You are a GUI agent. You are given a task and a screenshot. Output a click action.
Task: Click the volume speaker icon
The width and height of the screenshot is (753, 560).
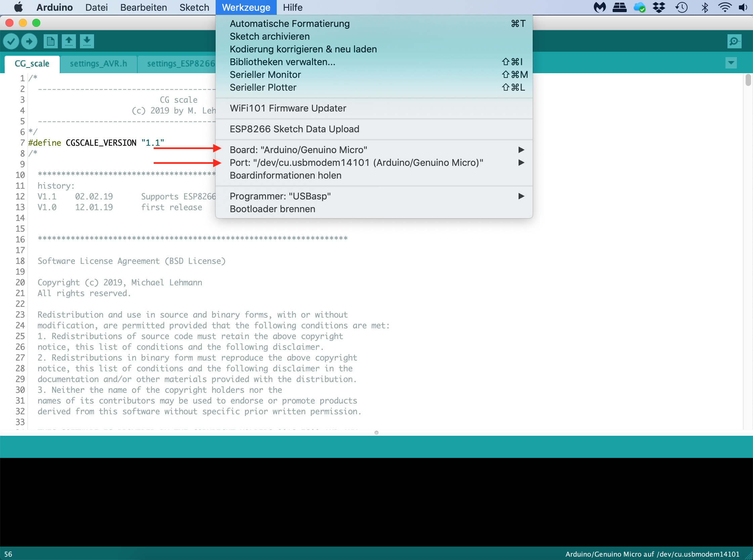coord(743,7)
